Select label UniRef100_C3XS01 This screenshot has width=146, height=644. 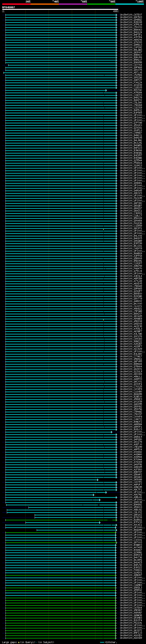pyautogui.click(x=131, y=540)
